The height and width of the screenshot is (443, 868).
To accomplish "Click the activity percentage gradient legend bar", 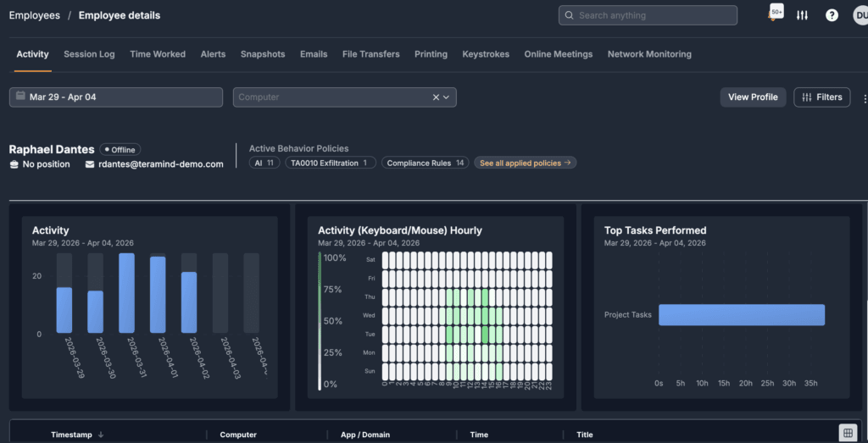I will tap(320, 321).
